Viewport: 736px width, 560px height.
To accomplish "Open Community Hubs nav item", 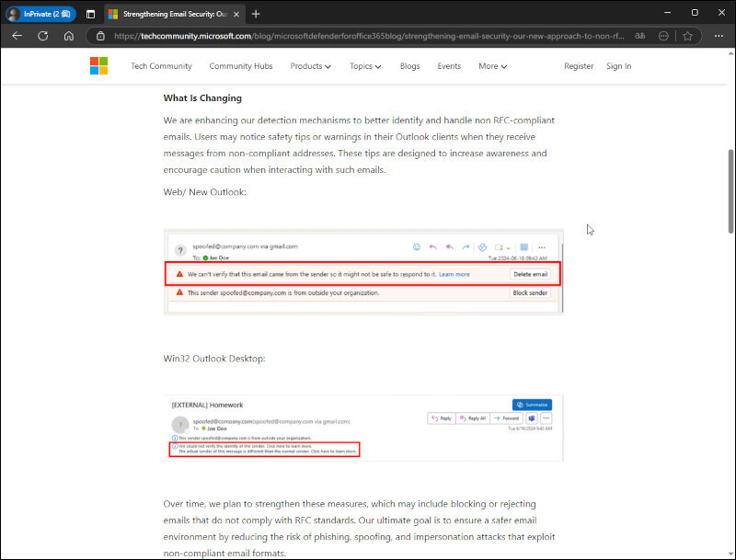I will click(x=241, y=66).
